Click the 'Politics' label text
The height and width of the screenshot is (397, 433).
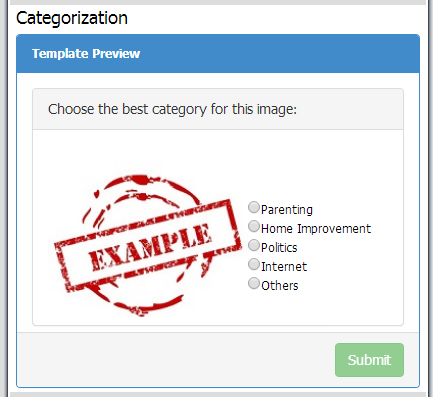point(279,248)
